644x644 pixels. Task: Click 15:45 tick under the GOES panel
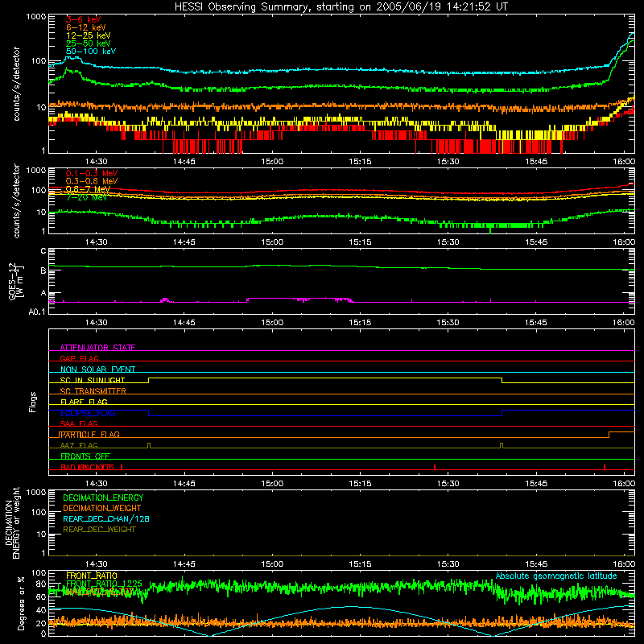(x=535, y=323)
